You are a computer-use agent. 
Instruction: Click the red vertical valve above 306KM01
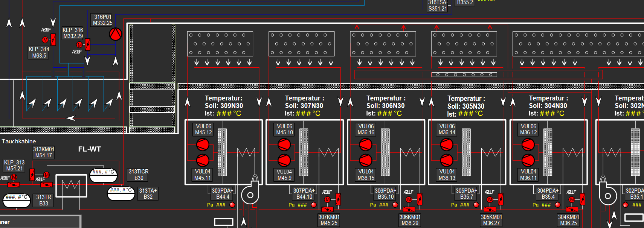[x=420, y=199]
